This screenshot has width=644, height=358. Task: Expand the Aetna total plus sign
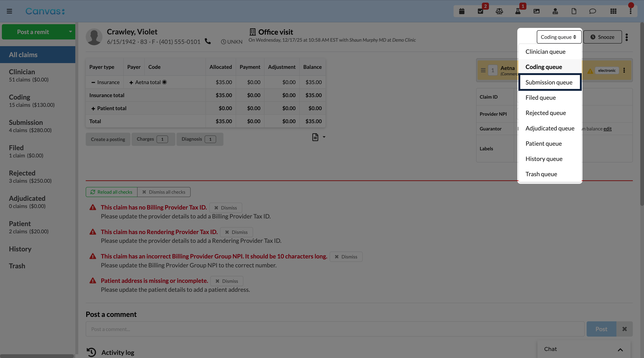click(x=131, y=82)
